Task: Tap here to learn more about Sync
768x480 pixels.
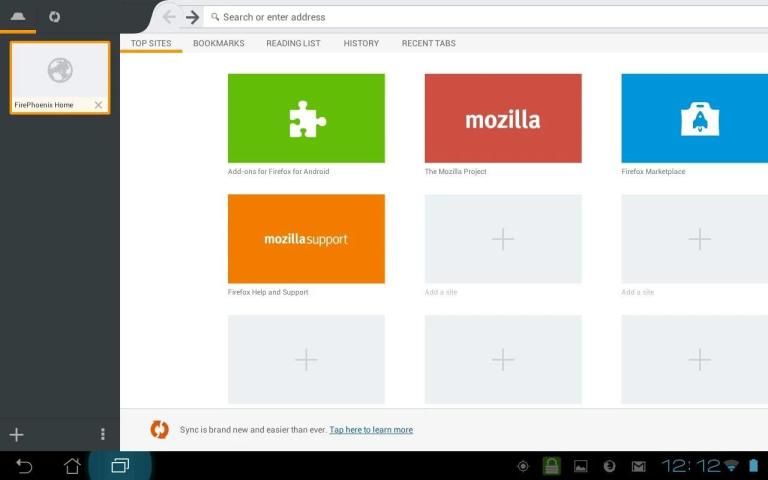Action: [x=371, y=430]
